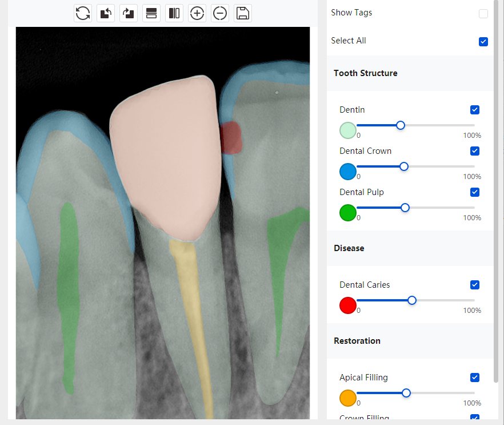Rotate the image counterclockwise
Screen dimensions: 504x425
pos(106,13)
